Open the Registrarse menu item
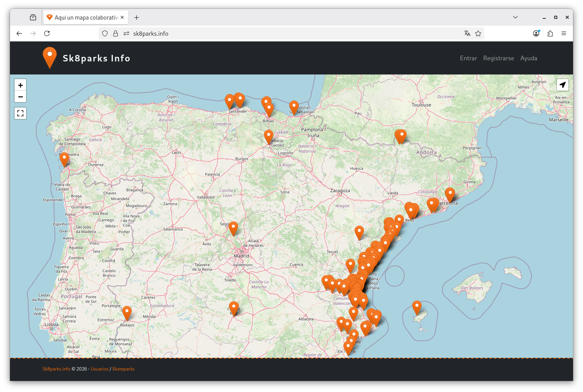This screenshot has width=583, height=392. tap(498, 58)
